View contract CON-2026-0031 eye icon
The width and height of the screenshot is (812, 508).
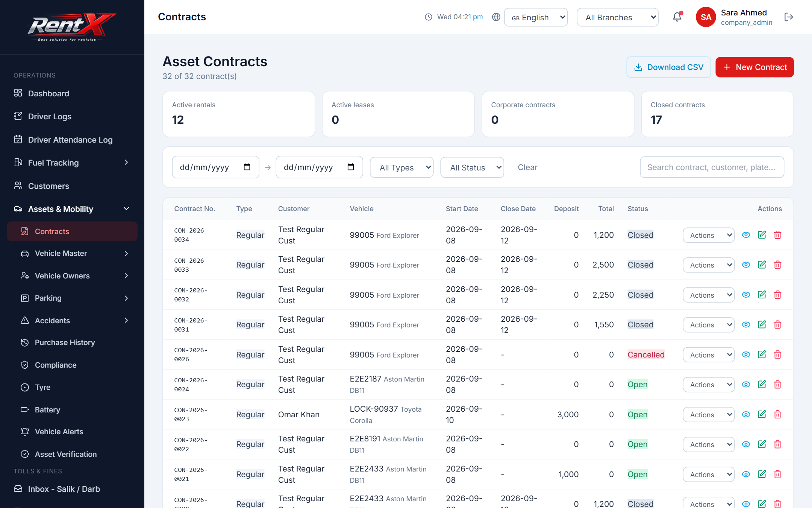pos(746,324)
